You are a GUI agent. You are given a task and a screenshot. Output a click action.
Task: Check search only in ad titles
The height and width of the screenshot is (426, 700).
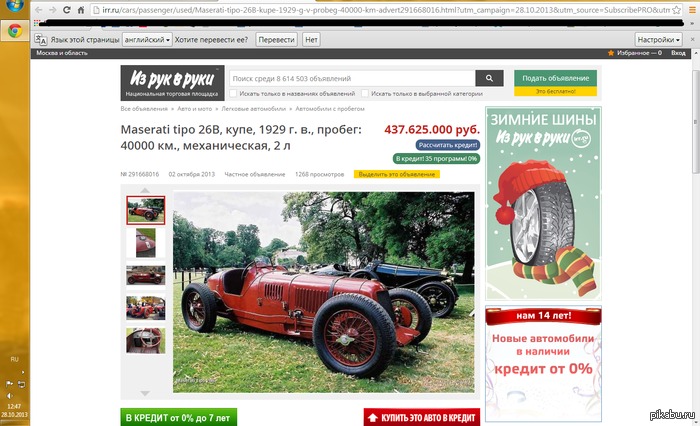[232, 93]
